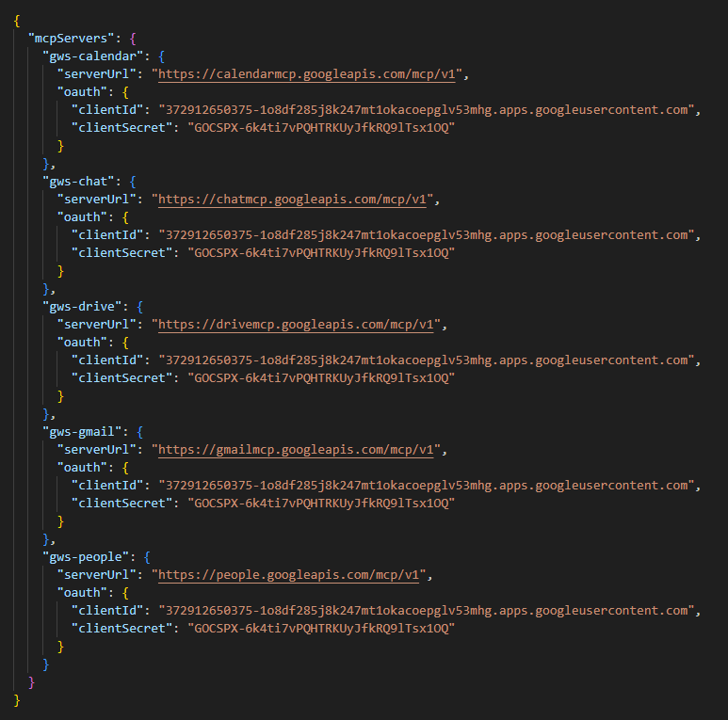Open the people.googleapis.com/mcp/v1 URL link

pyautogui.click(x=288, y=575)
